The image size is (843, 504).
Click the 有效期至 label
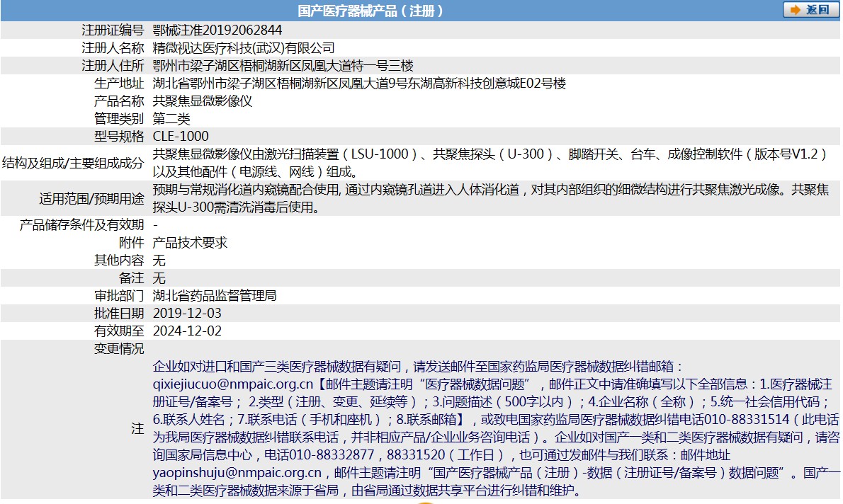point(119,331)
